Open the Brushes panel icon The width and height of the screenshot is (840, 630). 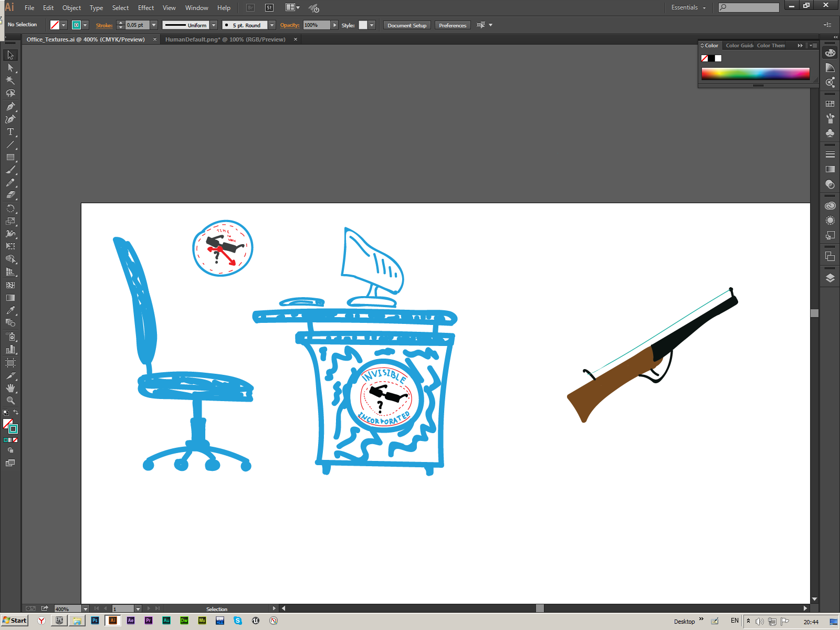[x=830, y=119]
